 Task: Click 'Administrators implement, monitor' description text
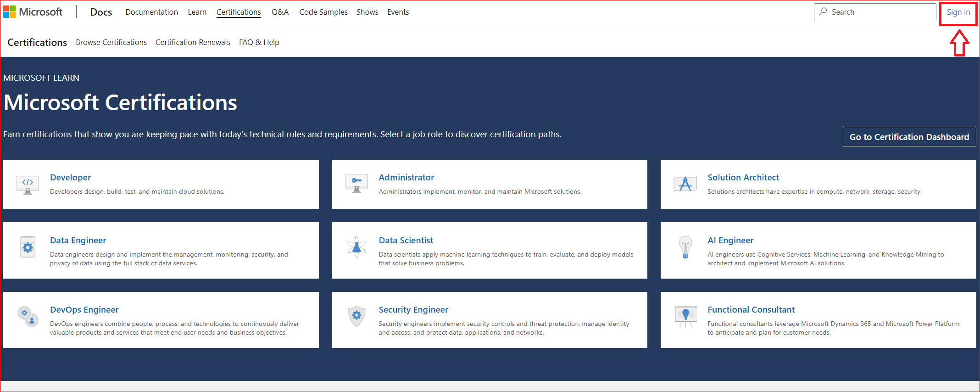coord(480,192)
